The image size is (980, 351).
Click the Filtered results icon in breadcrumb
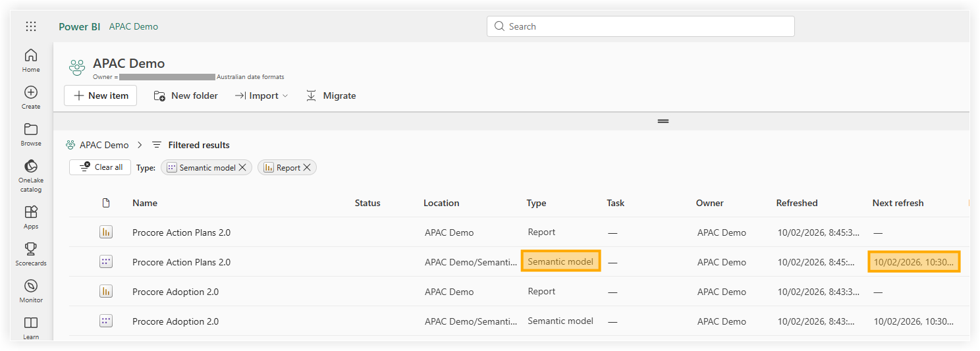[x=157, y=145]
